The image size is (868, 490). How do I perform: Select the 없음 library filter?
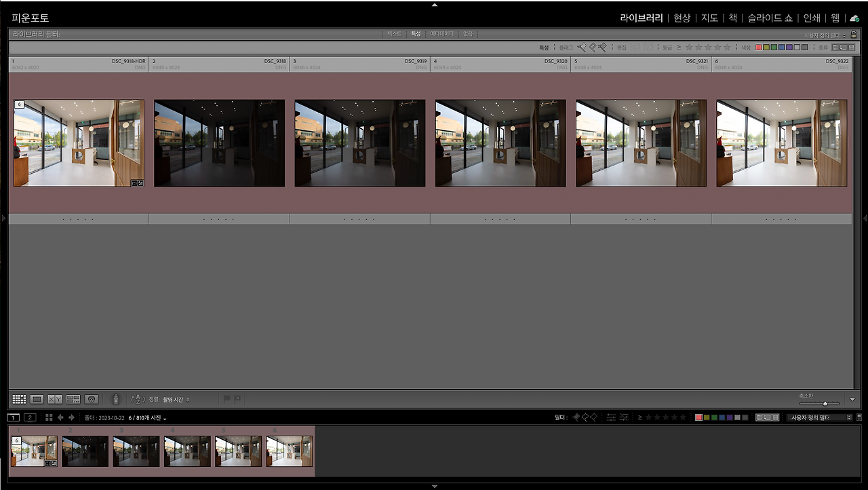[468, 34]
